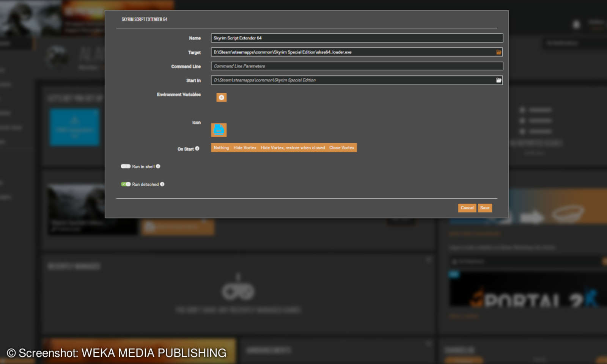Screen dimensions: 607x364
Task: Save the Skyrim Script Extender 64 tool settings
Action: point(485,208)
